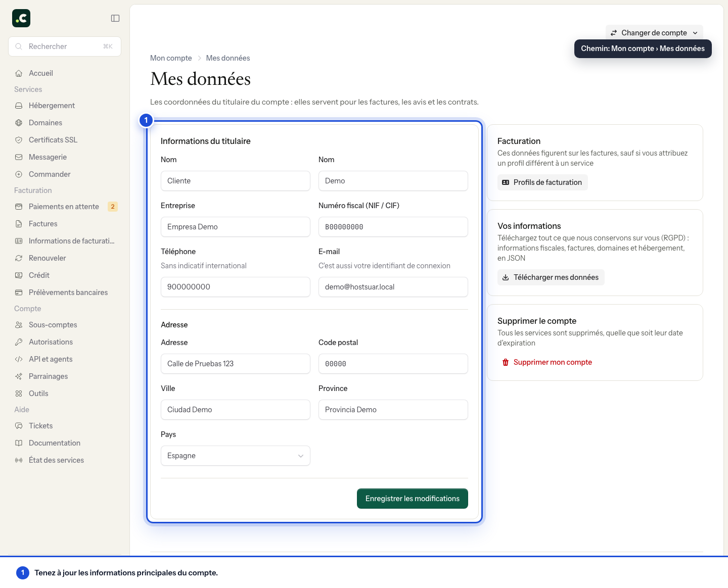The height and width of the screenshot is (588, 728).
Task: Click Enregistrer les modifications button
Action: click(x=413, y=499)
